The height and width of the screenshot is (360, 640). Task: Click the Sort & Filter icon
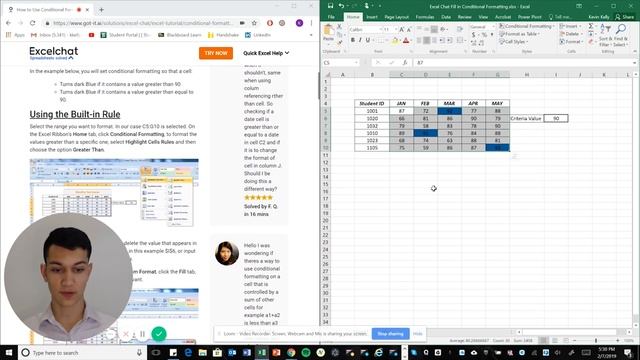point(605,29)
